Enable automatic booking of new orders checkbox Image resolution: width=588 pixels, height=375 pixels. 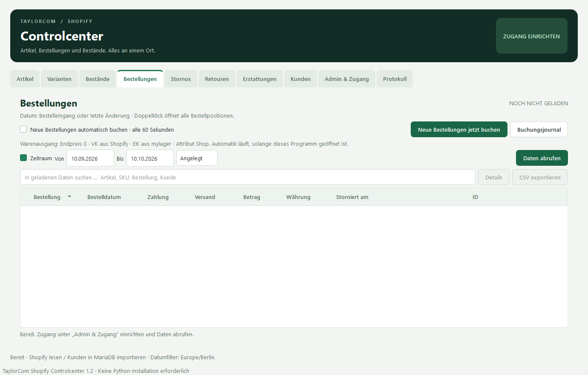tap(23, 129)
